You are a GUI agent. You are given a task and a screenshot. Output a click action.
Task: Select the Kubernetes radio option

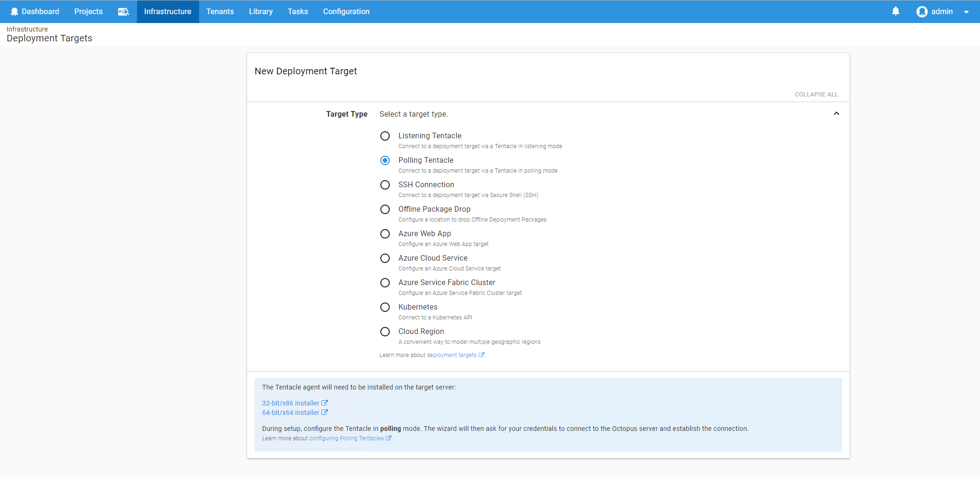click(385, 307)
